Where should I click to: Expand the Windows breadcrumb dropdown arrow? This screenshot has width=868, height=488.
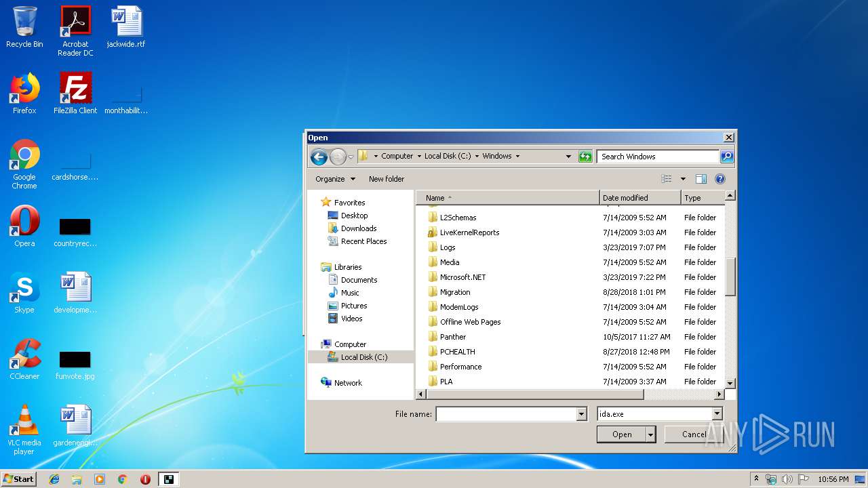pyautogui.click(x=517, y=156)
